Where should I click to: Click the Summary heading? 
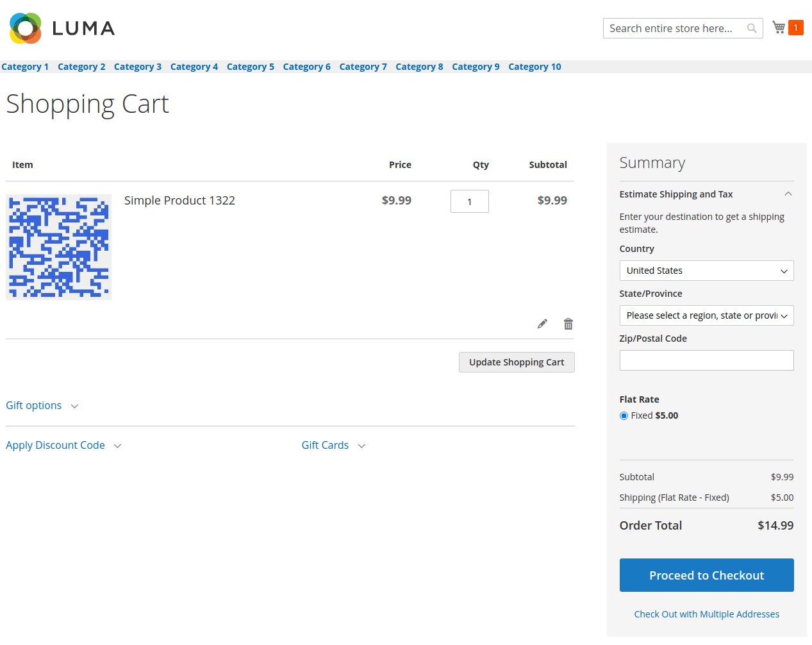(x=652, y=163)
